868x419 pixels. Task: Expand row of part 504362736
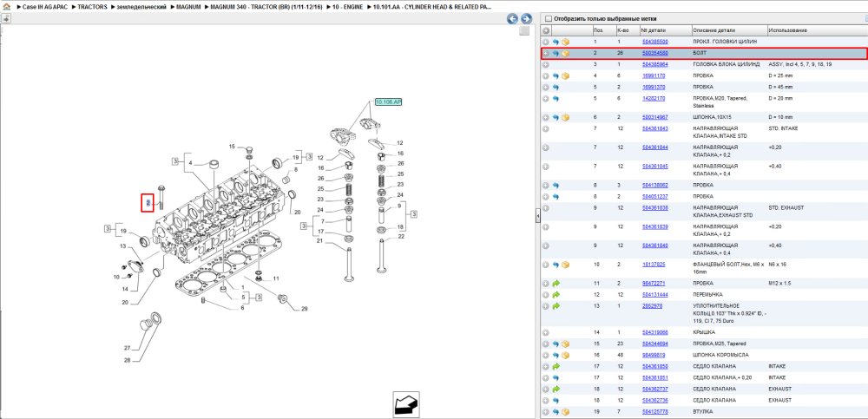point(546,400)
